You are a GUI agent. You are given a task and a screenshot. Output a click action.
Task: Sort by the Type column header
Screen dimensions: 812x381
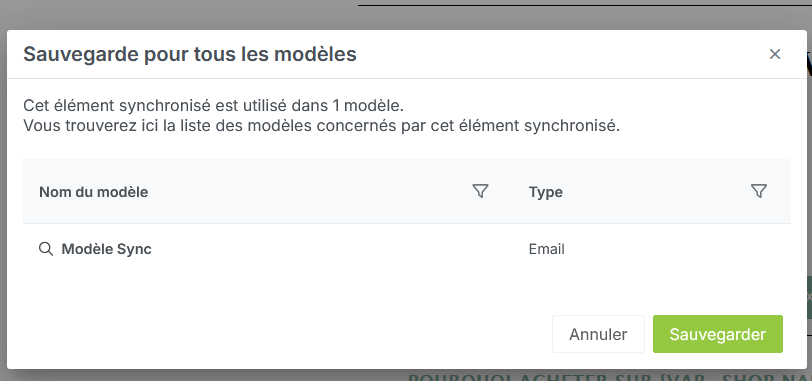point(546,192)
